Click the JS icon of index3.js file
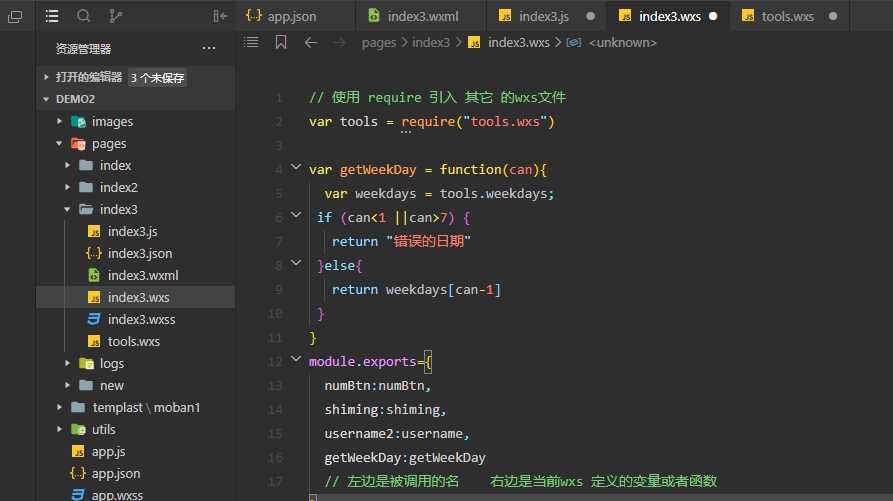 tap(94, 231)
